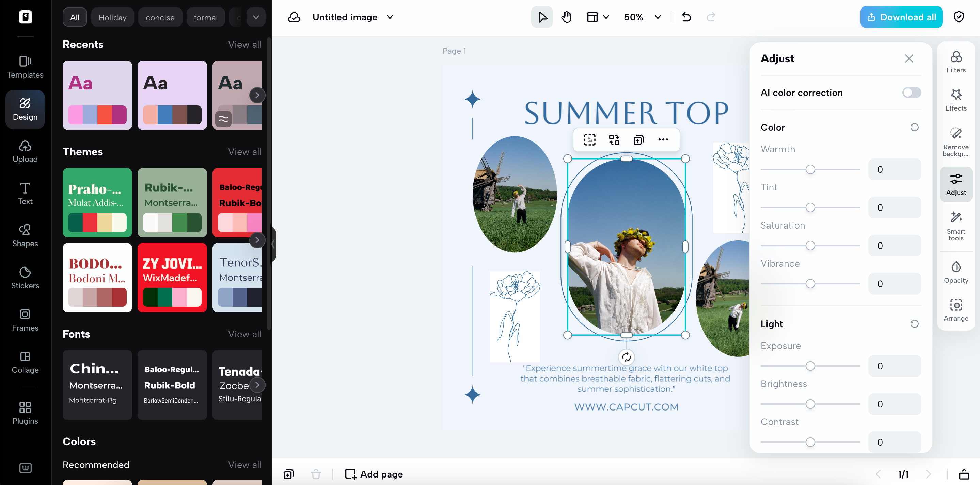Select the hand pan tool
The width and height of the screenshot is (980, 485).
566,17
